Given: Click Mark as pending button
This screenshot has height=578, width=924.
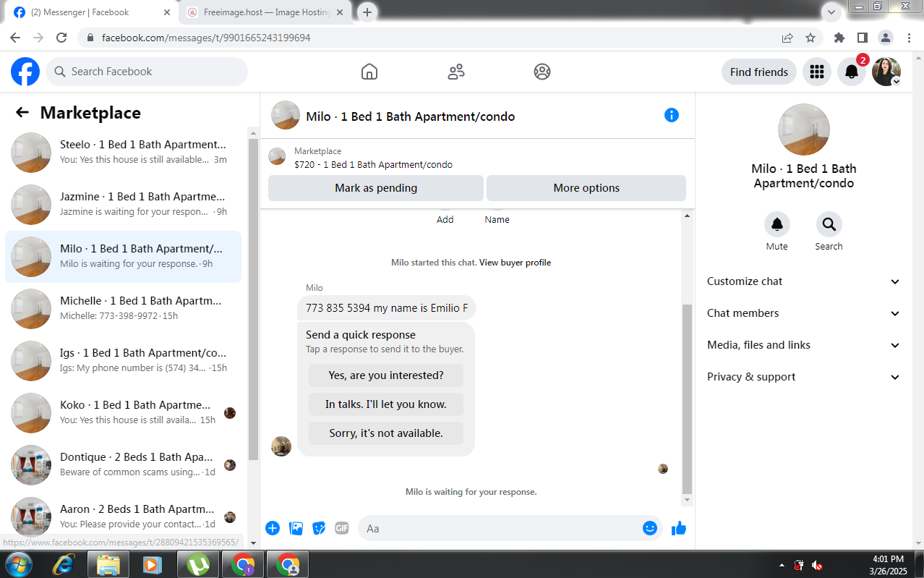Looking at the screenshot, I should coord(376,188).
